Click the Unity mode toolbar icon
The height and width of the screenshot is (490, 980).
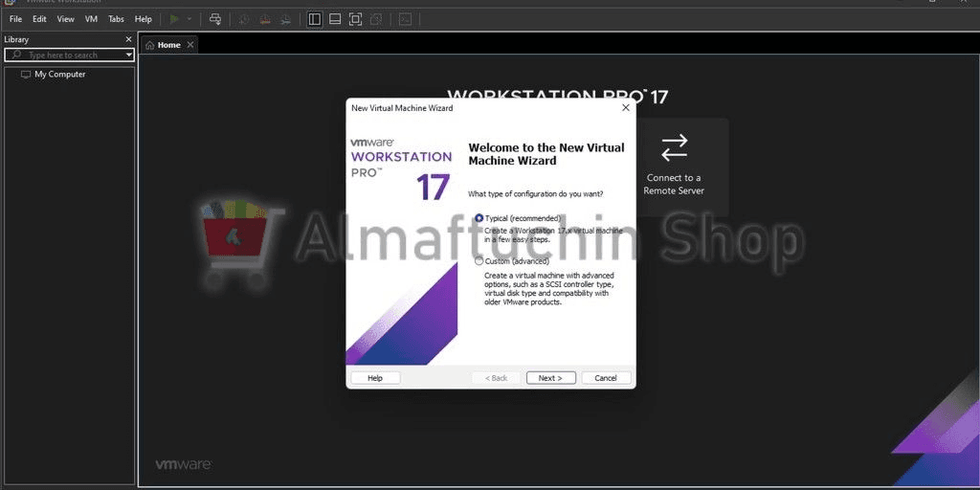coord(375,19)
